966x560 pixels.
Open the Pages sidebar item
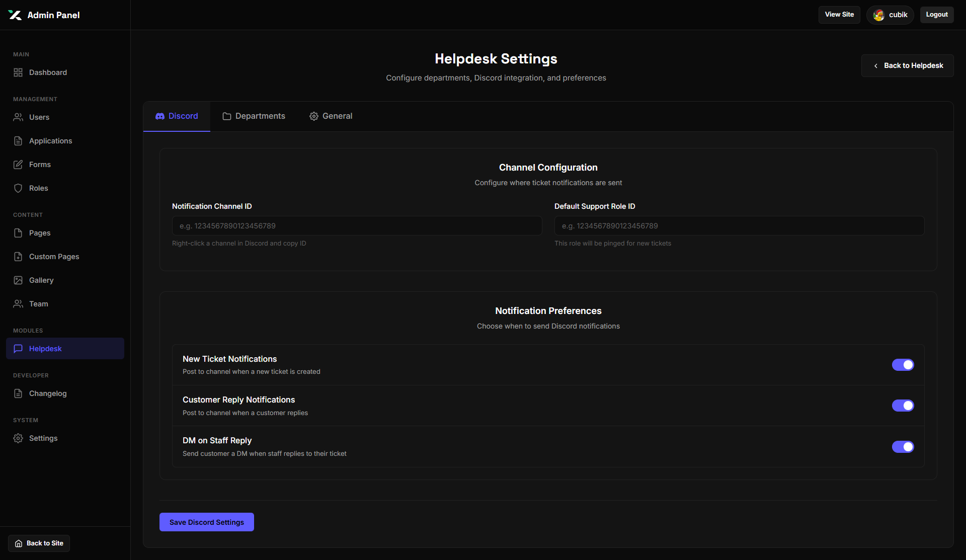(65, 233)
